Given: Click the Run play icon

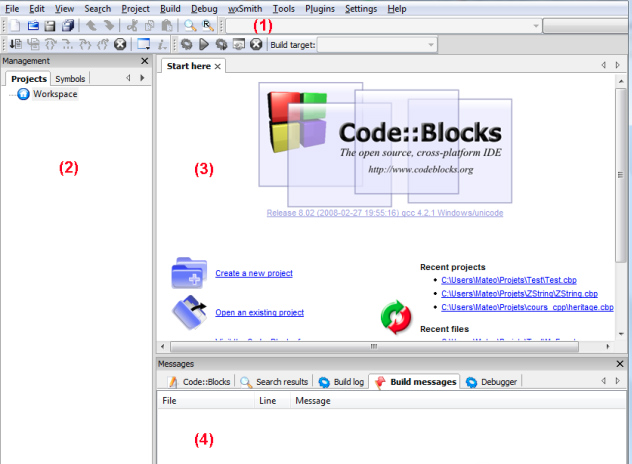Looking at the screenshot, I should click(x=204, y=44).
